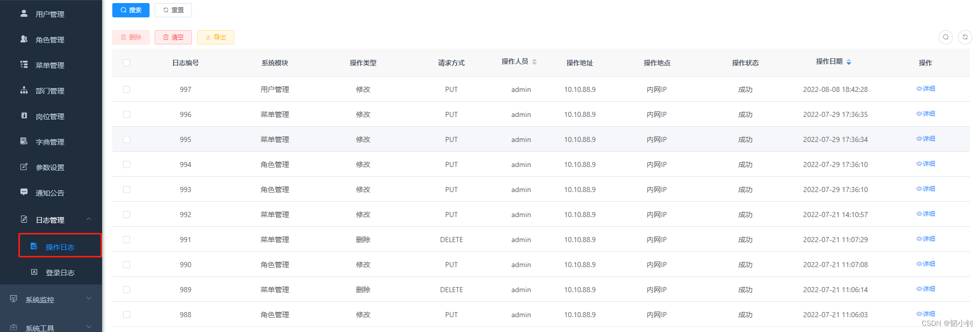Image resolution: width=980 pixels, height=332 pixels.
Task: Click the 部门管理 tree icon in sidebar
Action: tap(24, 90)
